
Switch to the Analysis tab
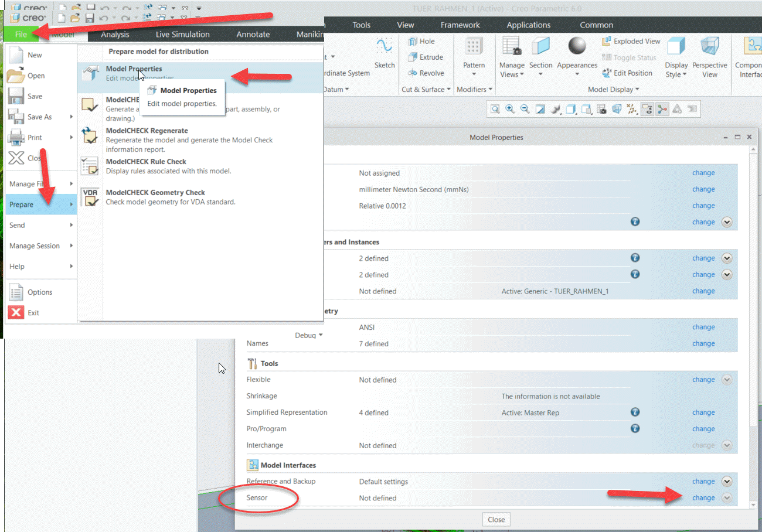point(115,35)
